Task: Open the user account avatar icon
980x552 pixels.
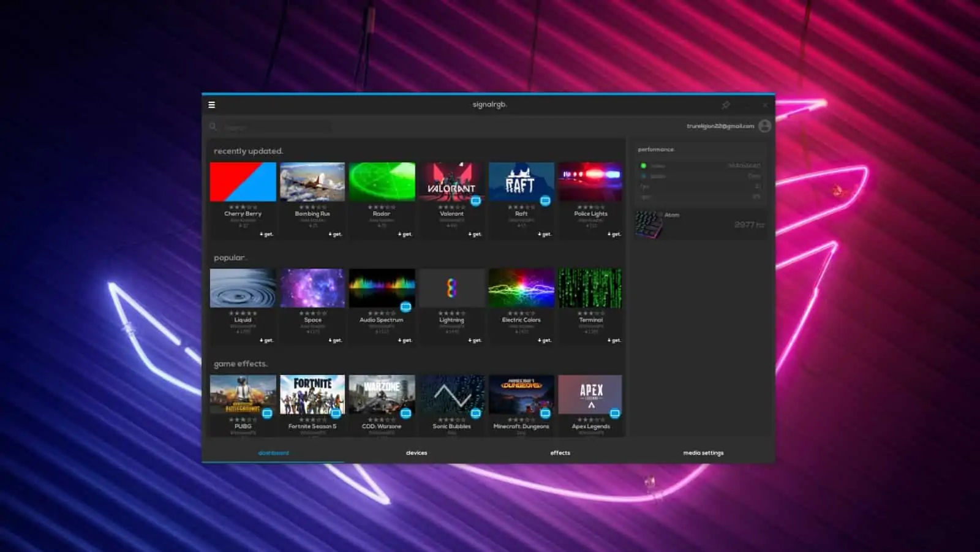Action: (x=764, y=126)
